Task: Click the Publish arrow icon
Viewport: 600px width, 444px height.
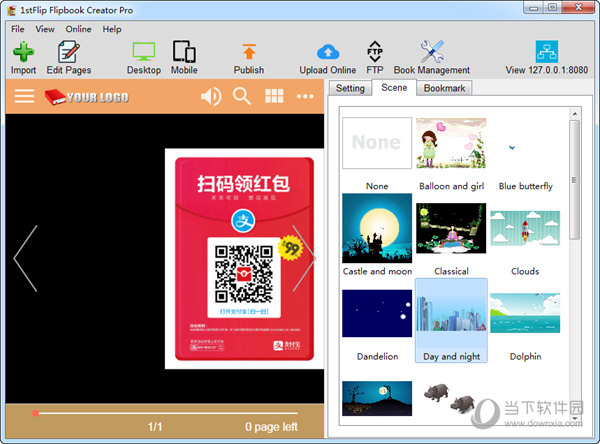Action: 249,52
